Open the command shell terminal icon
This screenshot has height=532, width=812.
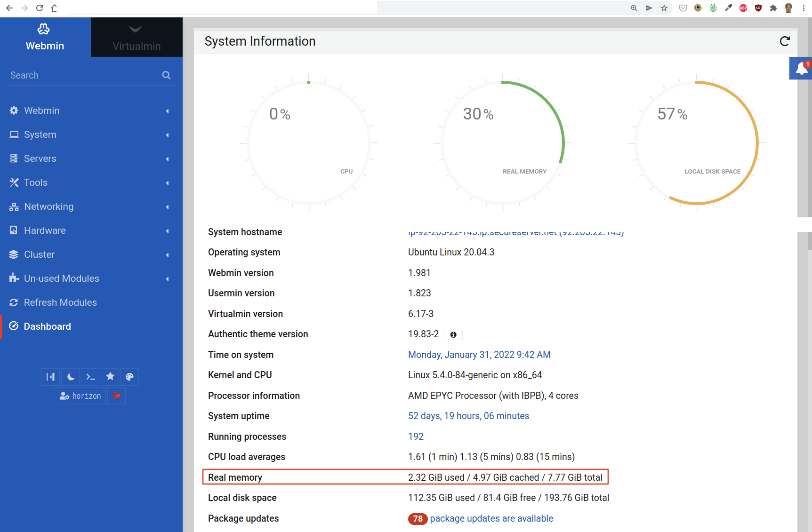pyautogui.click(x=90, y=377)
